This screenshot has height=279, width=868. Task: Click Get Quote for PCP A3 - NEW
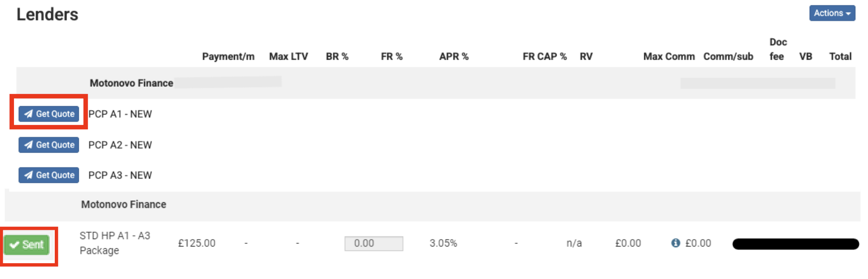[x=48, y=175]
